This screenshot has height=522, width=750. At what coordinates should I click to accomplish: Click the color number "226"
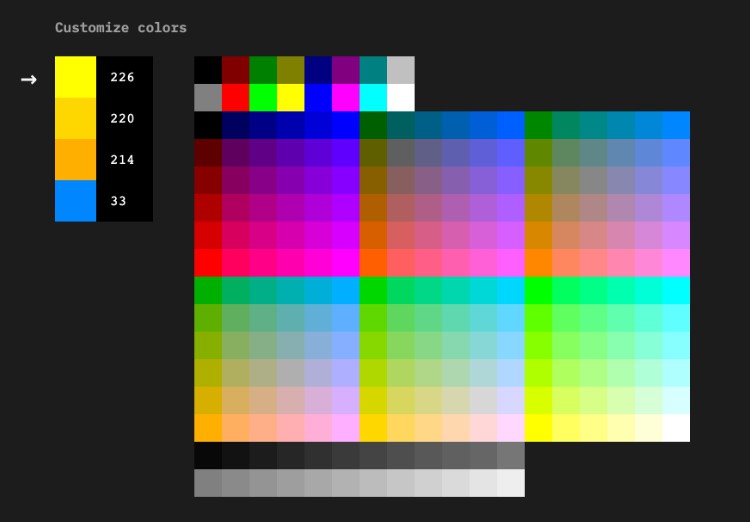coord(122,78)
